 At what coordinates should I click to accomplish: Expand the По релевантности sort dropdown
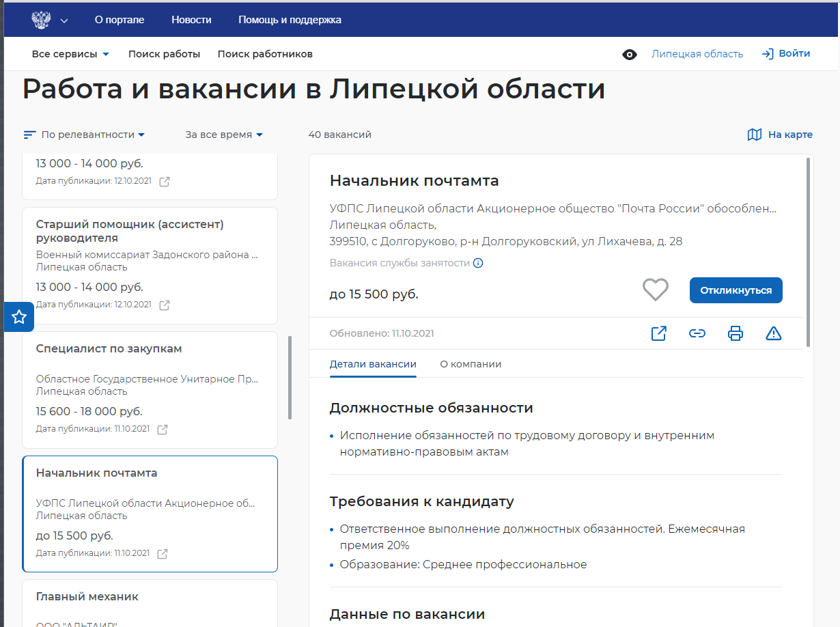tap(84, 135)
